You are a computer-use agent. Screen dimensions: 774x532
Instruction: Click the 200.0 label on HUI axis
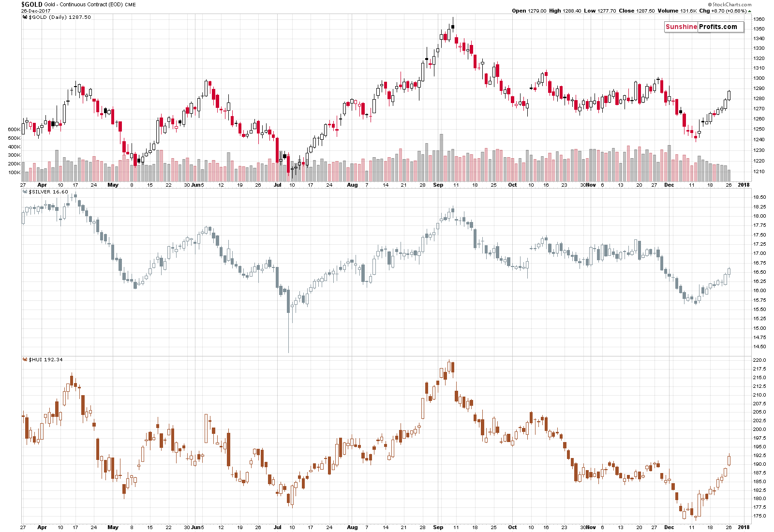(x=759, y=429)
